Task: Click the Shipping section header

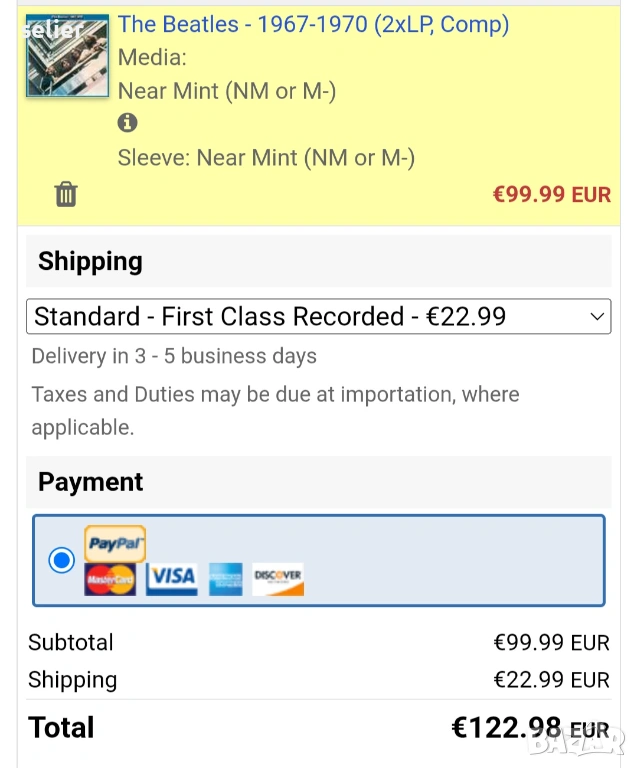Action: click(90, 262)
